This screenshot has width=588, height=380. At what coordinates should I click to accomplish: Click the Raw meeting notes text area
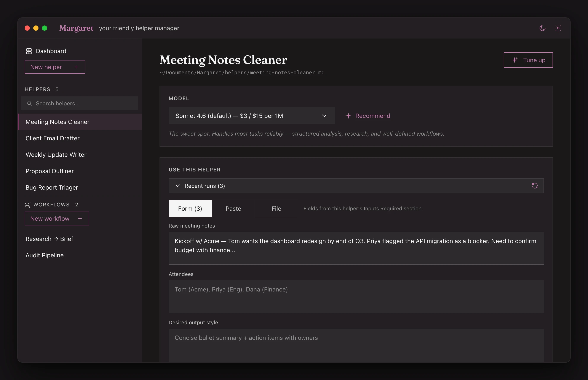tap(356, 248)
